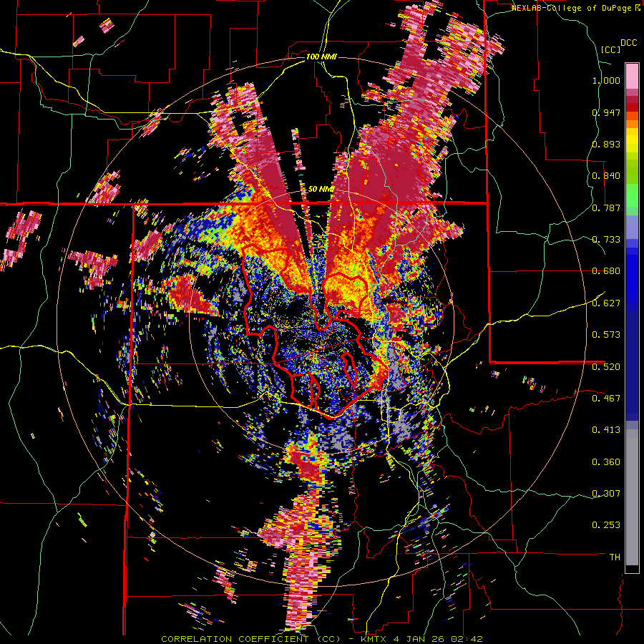Click the Correlation Coefficient KMTX caption at the bottom

point(321,639)
